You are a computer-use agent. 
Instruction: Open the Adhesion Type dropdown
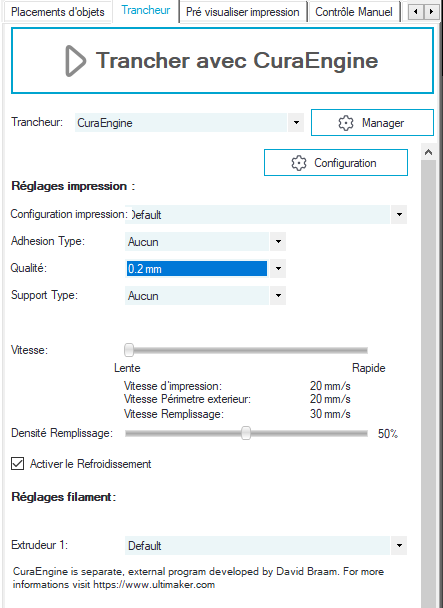pos(278,242)
